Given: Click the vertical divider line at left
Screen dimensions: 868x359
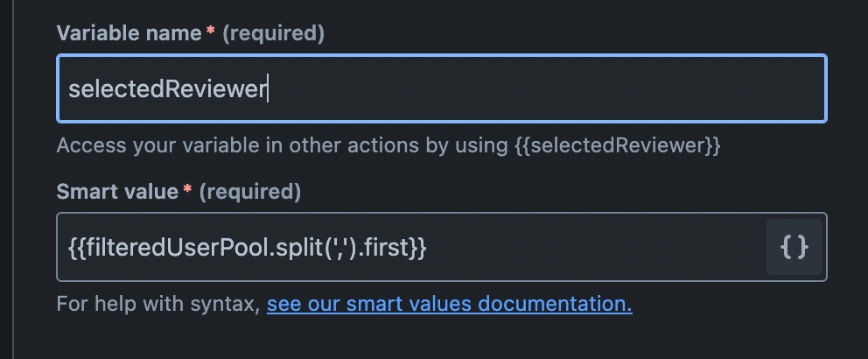Looking at the screenshot, I should 13,179.
